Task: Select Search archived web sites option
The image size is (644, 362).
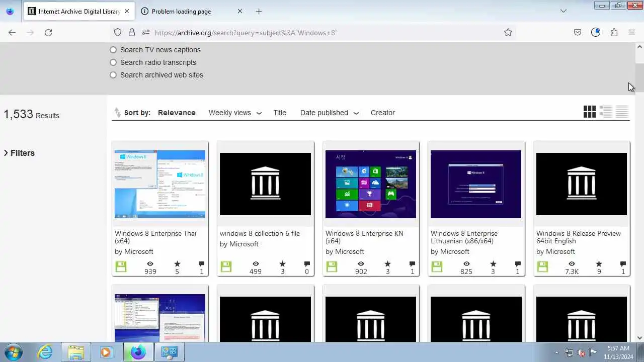Action: [x=113, y=75]
